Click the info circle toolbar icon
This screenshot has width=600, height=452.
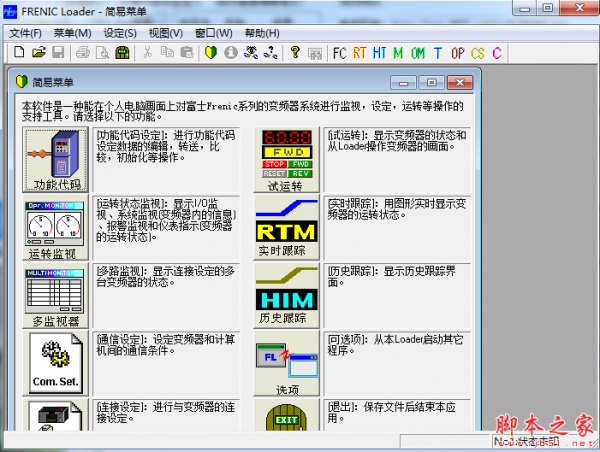[x=231, y=52]
